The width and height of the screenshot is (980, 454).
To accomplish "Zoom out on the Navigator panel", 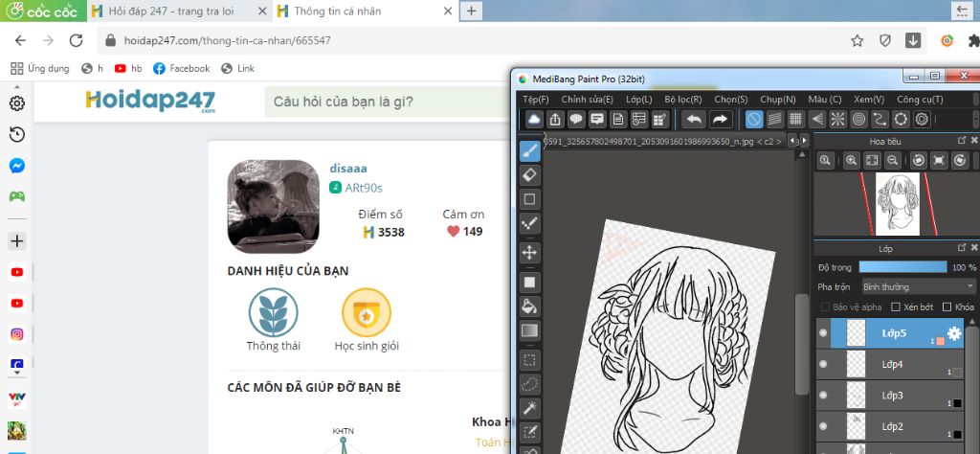I will 893,160.
